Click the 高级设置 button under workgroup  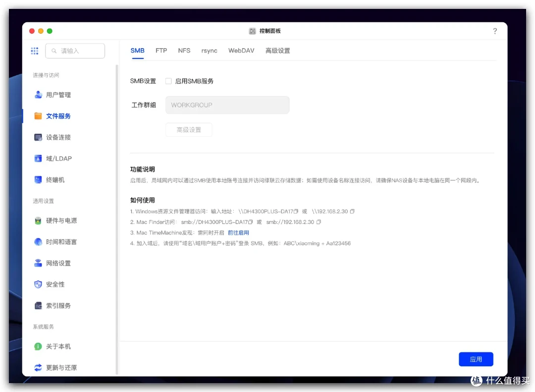pyautogui.click(x=189, y=130)
